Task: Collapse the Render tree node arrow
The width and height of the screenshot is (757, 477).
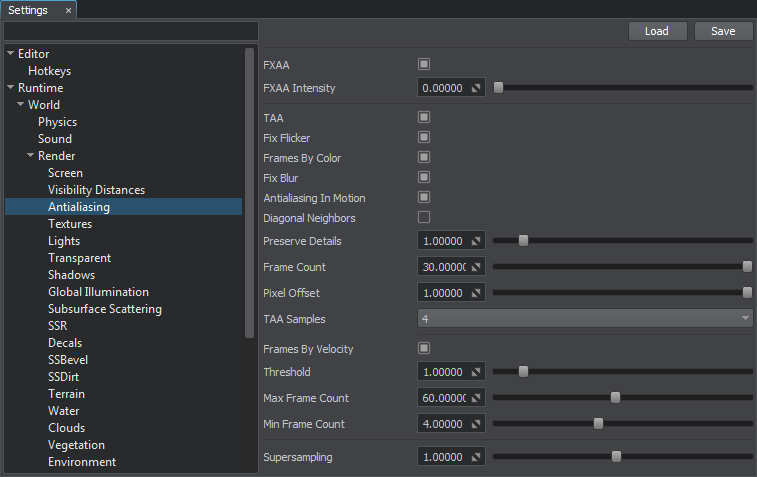Action: pyautogui.click(x=31, y=156)
